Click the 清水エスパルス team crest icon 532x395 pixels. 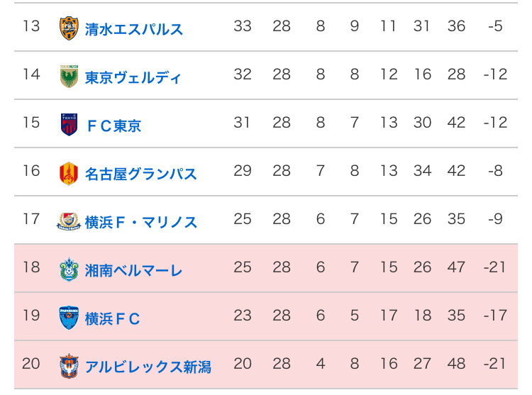[x=69, y=28]
